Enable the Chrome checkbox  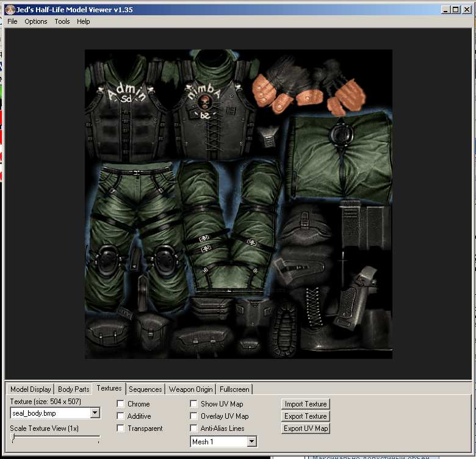[120, 403]
